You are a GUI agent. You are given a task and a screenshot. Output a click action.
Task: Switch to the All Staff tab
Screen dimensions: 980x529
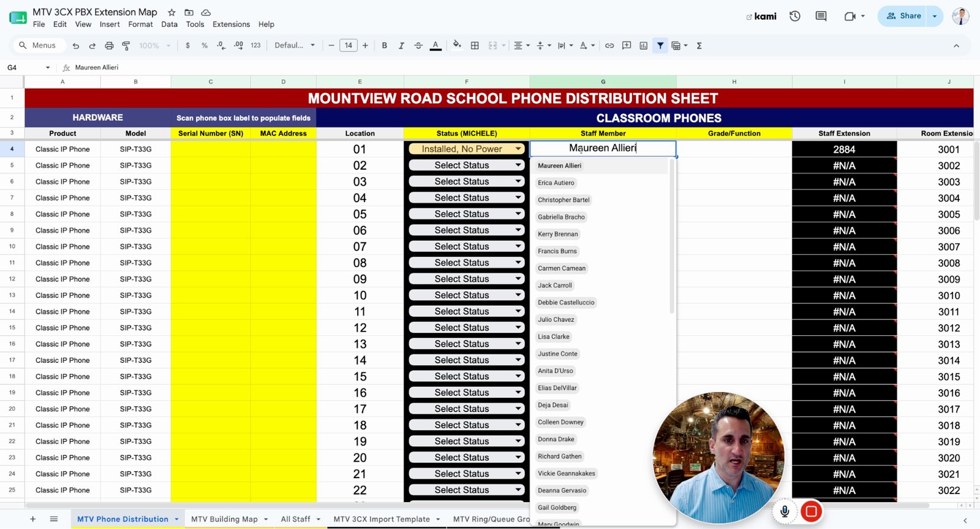coord(295,519)
